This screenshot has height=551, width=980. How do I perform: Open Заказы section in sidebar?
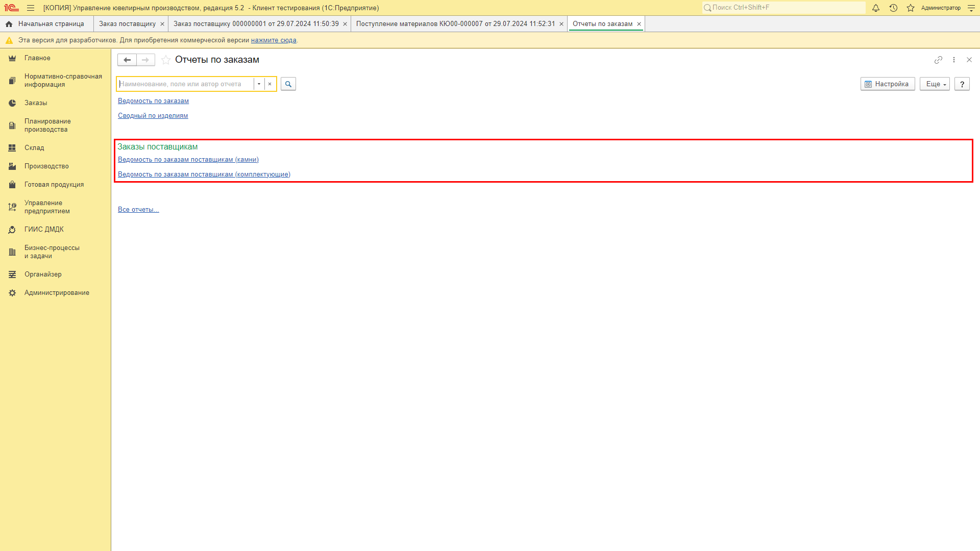point(55,103)
